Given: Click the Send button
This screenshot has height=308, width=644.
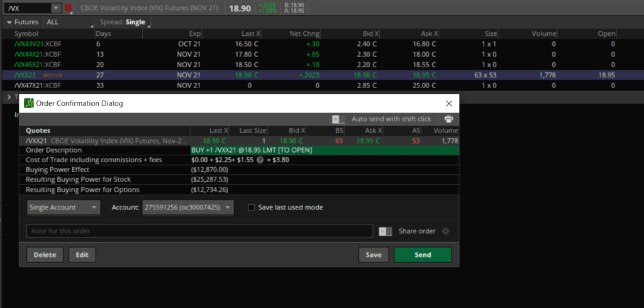Looking at the screenshot, I should pos(423,255).
